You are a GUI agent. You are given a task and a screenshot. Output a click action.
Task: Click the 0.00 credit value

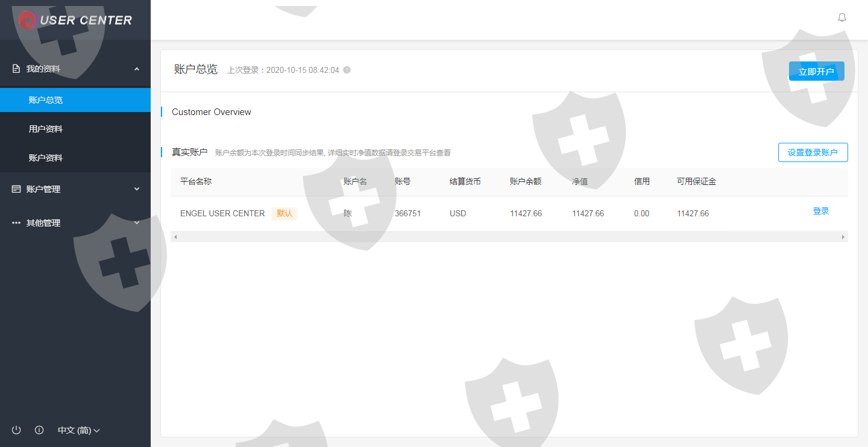[x=642, y=213]
